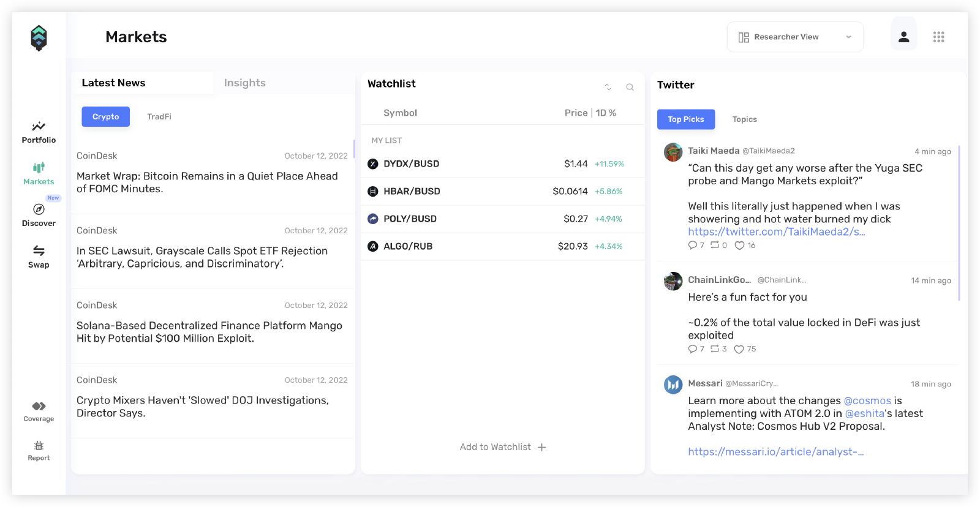Click the layout icon in Researcher View
Screen dimensions: 980x507
pyautogui.click(x=744, y=37)
